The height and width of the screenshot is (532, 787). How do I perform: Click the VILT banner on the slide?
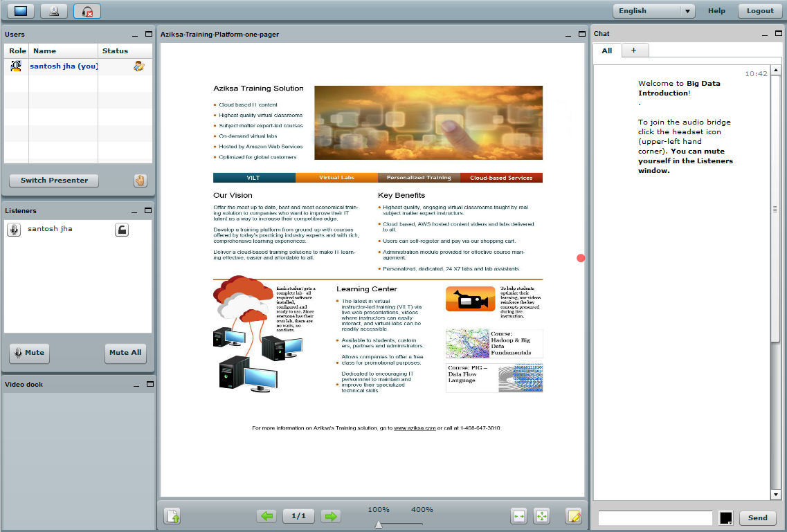click(x=254, y=178)
